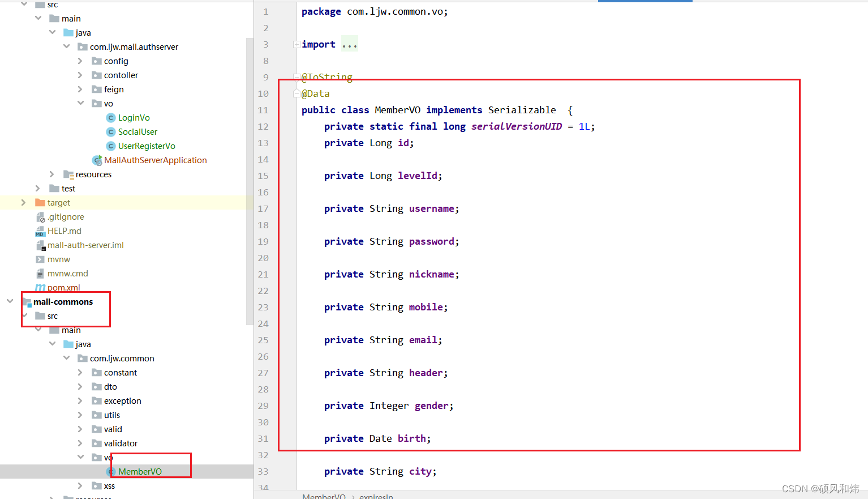Click the dto package folder icon
The width and height of the screenshot is (868, 499).
click(97, 387)
